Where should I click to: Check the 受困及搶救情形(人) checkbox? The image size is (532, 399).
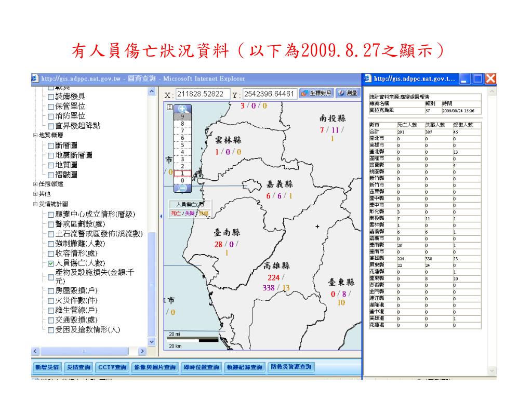[51, 330]
